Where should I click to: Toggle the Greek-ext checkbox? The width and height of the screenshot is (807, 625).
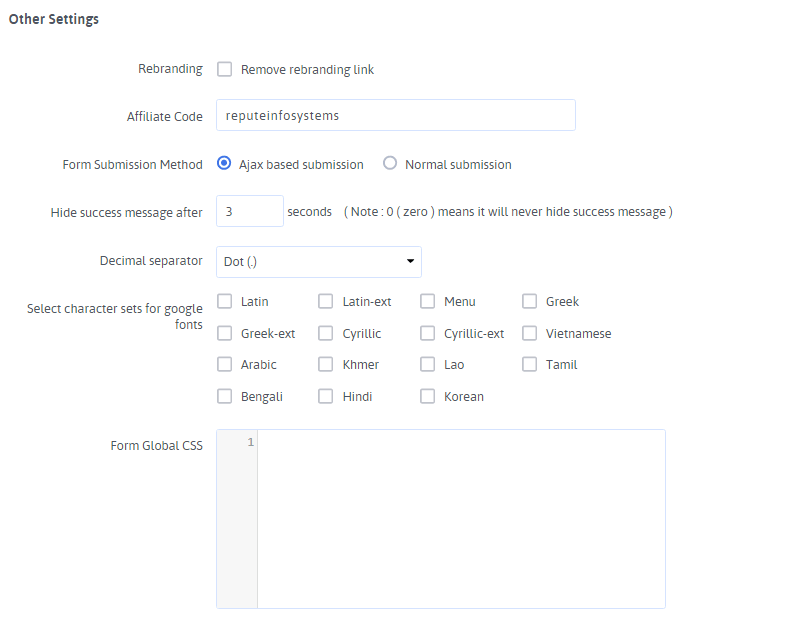225,333
